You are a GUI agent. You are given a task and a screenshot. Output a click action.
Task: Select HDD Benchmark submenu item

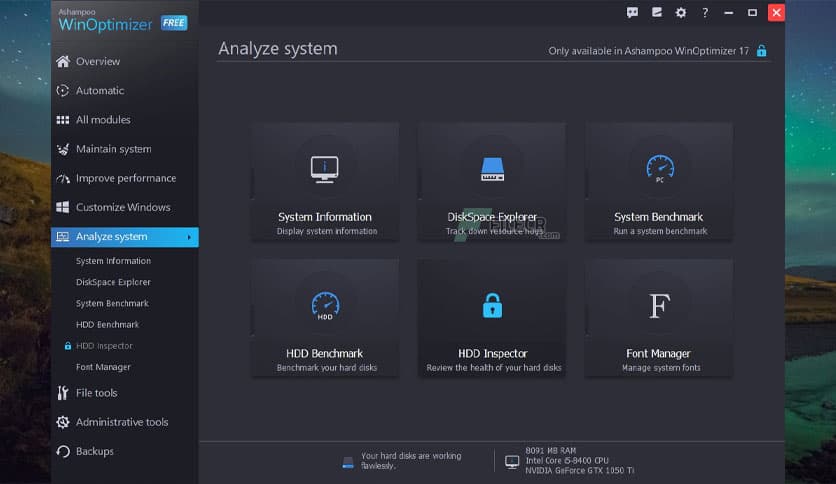point(107,325)
